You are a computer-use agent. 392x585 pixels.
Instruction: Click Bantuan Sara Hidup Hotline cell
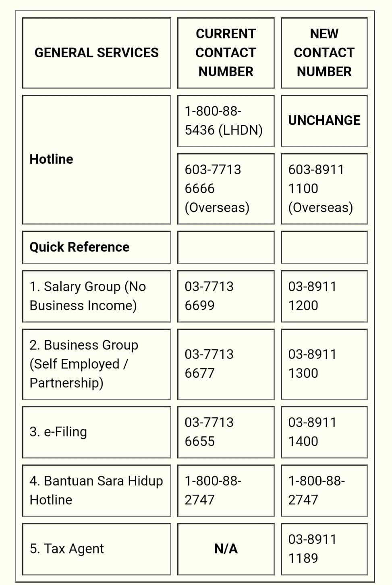pos(97,491)
